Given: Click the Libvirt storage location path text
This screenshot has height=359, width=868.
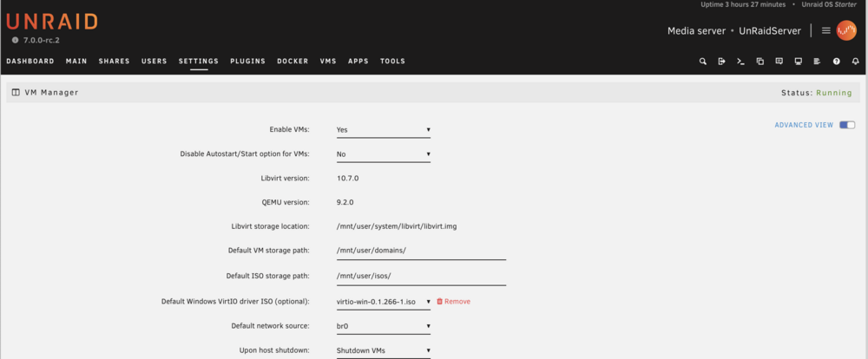Looking at the screenshot, I should click(397, 226).
